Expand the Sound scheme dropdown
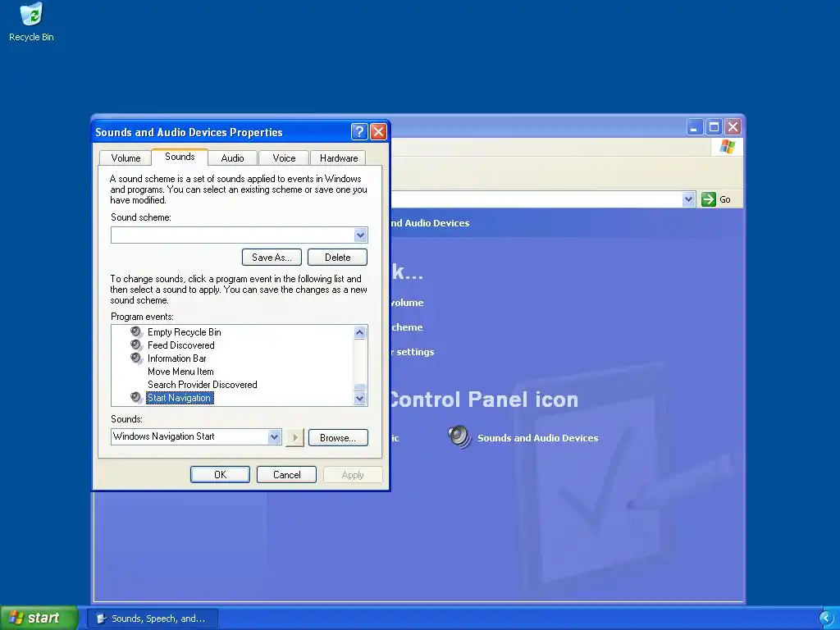This screenshot has height=630, width=840. coord(361,235)
